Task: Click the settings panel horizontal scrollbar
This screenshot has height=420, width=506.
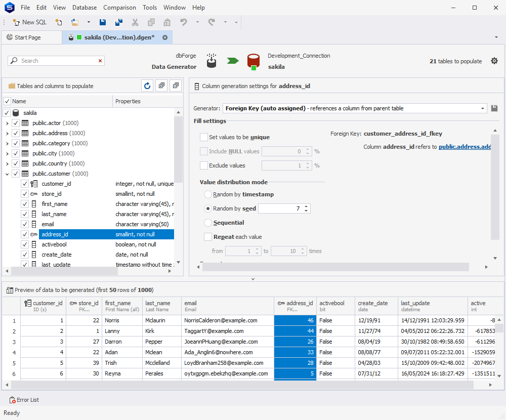Action: coord(335,267)
